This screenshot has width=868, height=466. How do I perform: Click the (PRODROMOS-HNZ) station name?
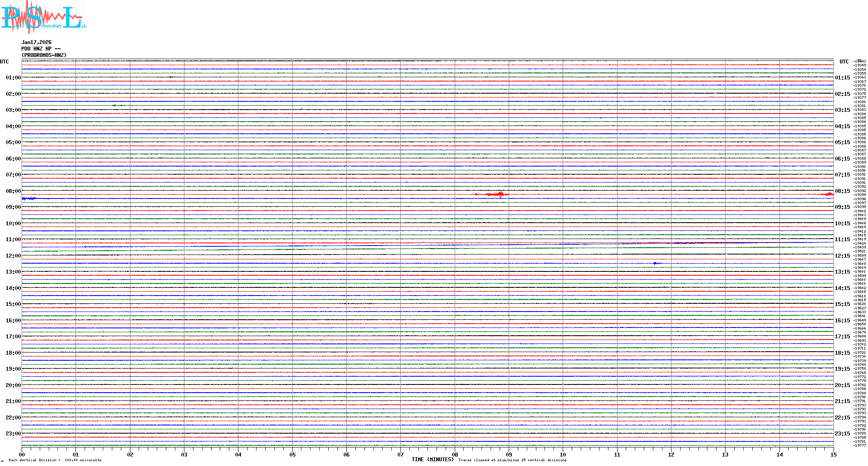(x=44, y=55)
